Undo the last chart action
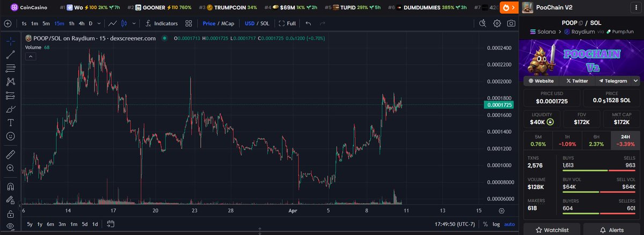Viewport: 644px width, 235px height. click(x=308, y=24)
